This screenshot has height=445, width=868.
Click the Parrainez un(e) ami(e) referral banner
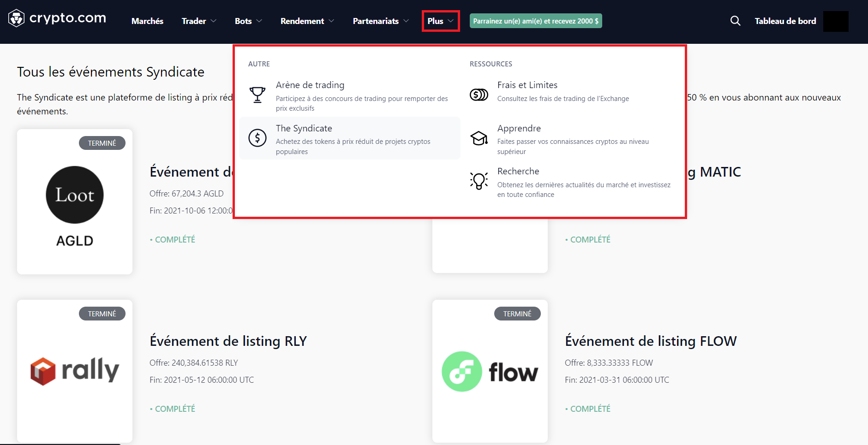click(536, 21)
